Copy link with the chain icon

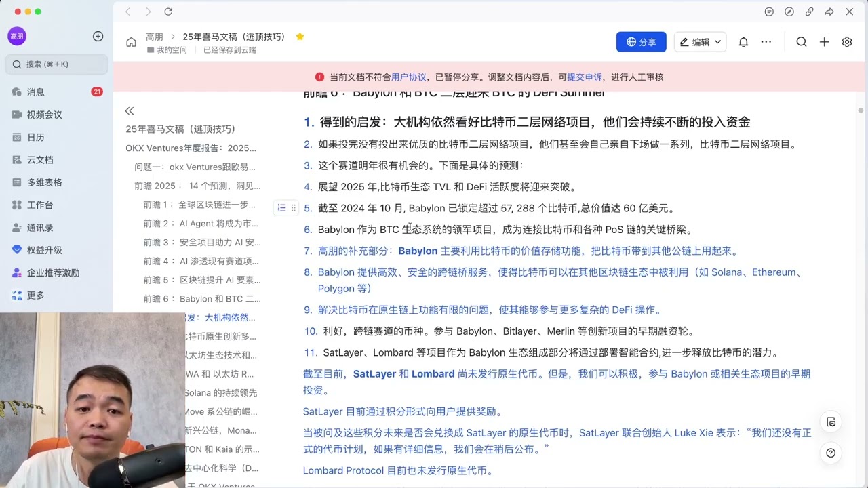coord(809,12)
